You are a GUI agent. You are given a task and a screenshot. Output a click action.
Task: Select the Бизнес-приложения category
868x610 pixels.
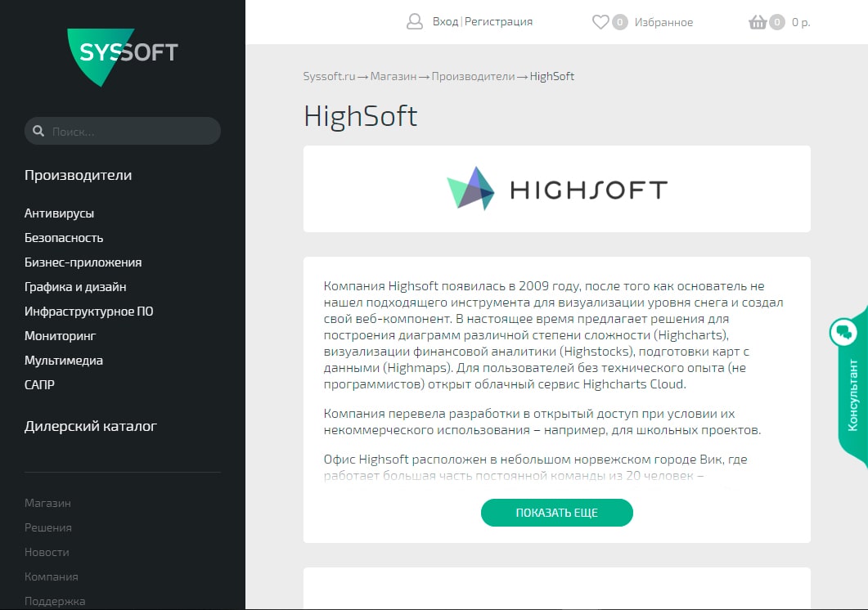tap(83, 262)
